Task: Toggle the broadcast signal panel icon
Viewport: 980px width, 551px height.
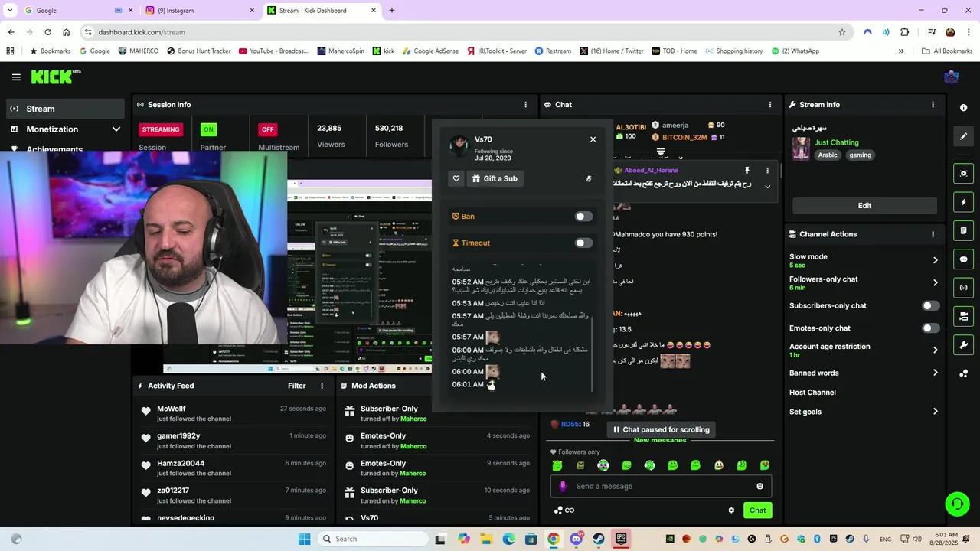Action: (x=964, y=288)
